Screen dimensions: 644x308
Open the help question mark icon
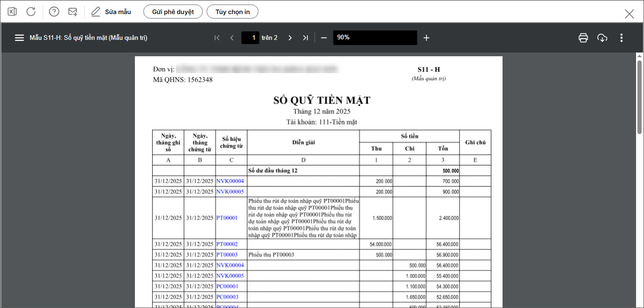(x=54, y=12)
